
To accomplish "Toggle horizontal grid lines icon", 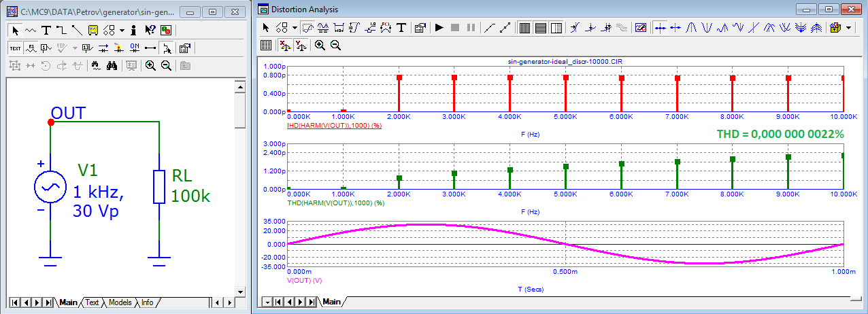I will [x=540, y=28].
